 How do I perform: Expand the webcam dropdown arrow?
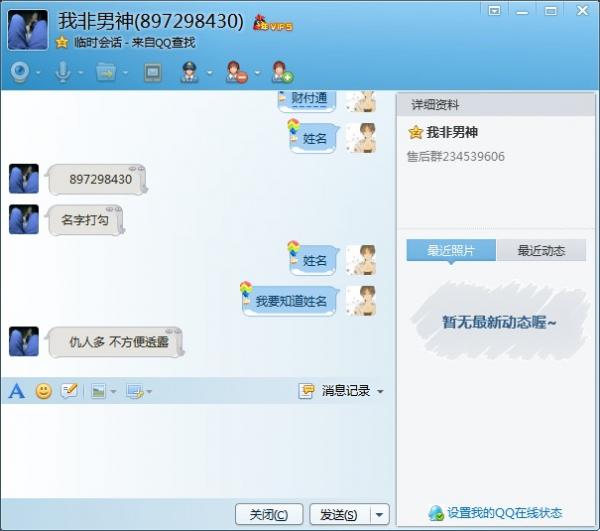point(38,72)
